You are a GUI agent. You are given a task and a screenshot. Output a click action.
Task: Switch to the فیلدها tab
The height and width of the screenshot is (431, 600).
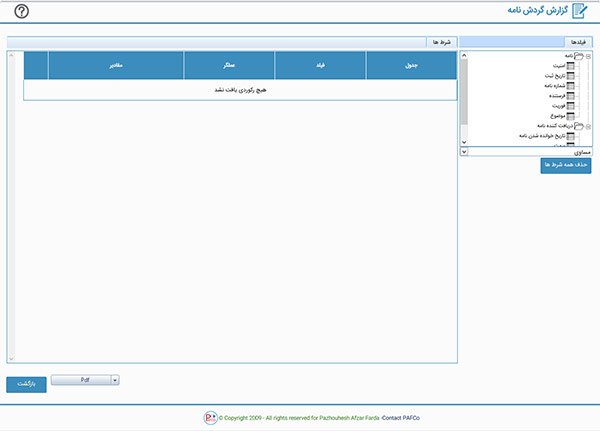[x=578, y=42]
